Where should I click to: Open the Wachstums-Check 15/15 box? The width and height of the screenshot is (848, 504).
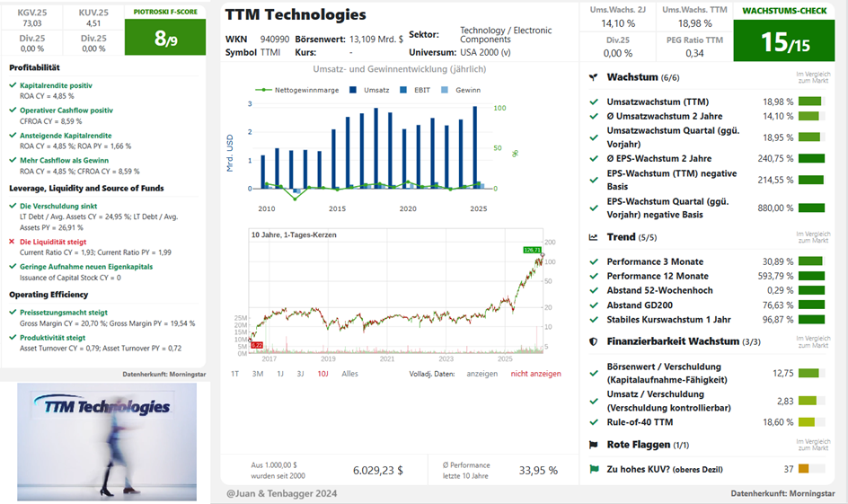pos(784,33)
